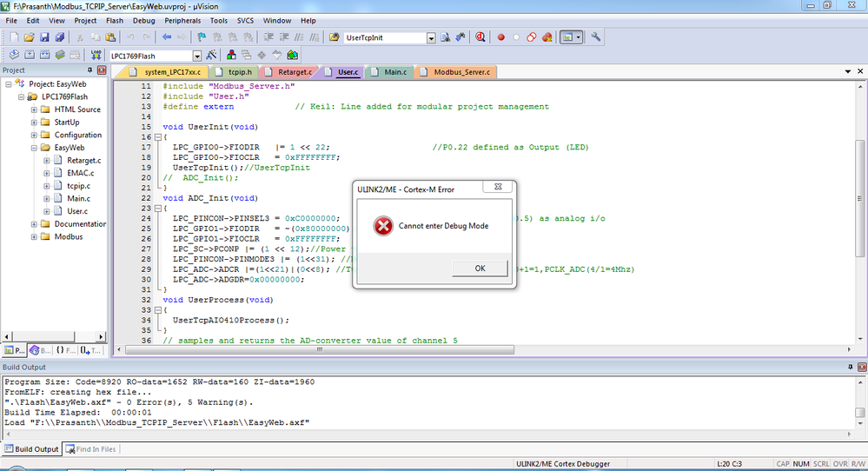Click the Batch Build icon
868x471 pixels.
coord(60,55)
